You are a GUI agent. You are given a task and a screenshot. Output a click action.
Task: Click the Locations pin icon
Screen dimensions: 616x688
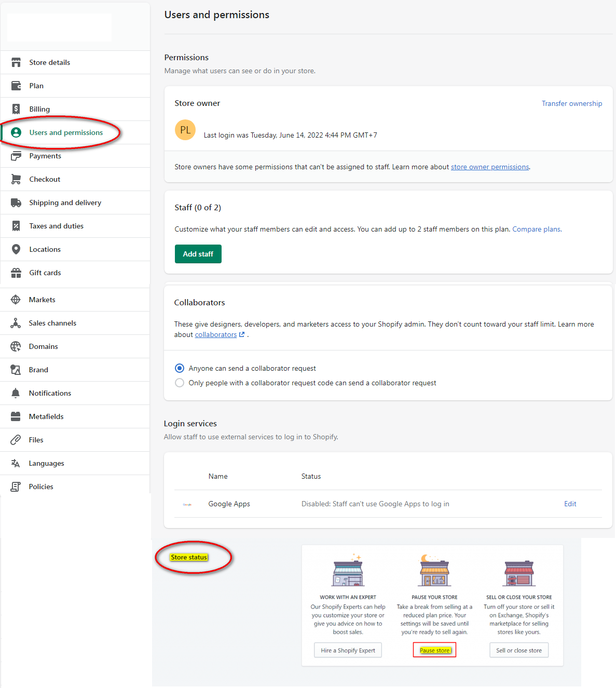tap(16, 249)
